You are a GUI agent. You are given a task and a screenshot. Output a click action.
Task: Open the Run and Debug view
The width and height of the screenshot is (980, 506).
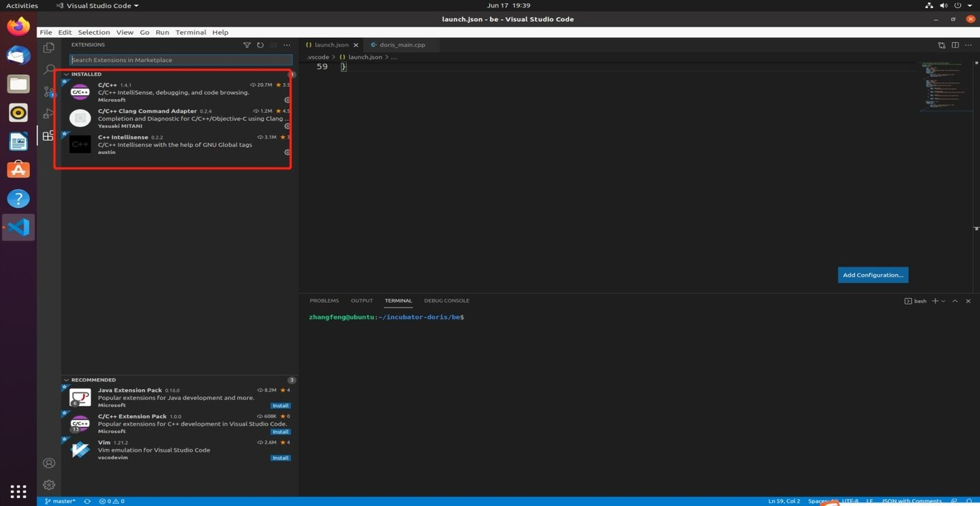[48, 114]
